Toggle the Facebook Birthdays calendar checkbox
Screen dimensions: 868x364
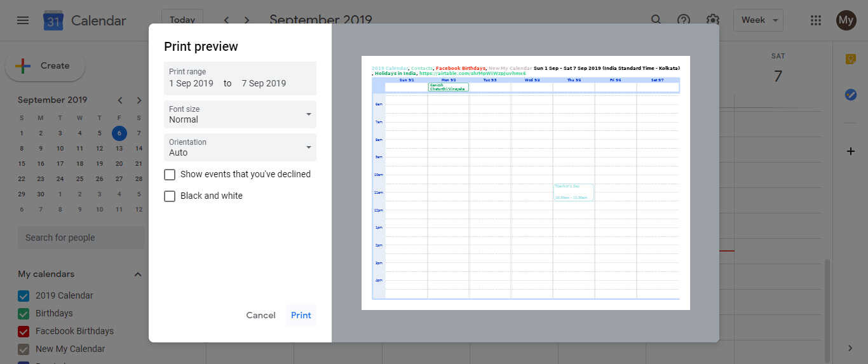click(24, 331)
